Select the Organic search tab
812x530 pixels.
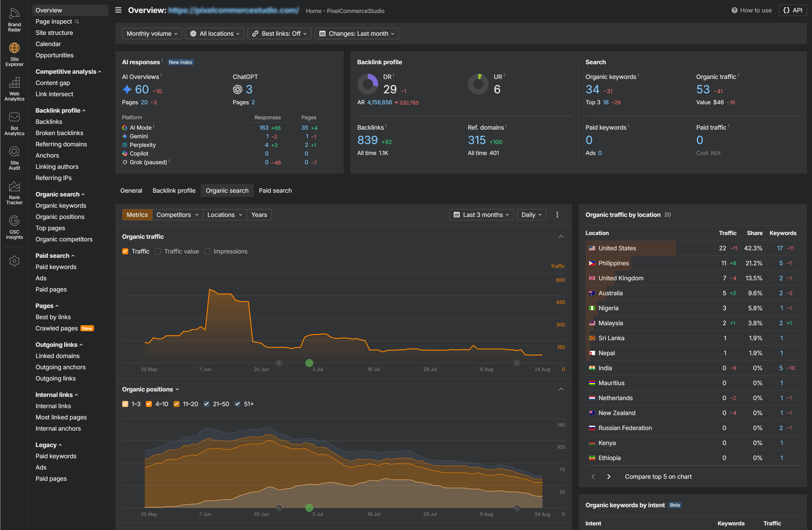point(227,190)
